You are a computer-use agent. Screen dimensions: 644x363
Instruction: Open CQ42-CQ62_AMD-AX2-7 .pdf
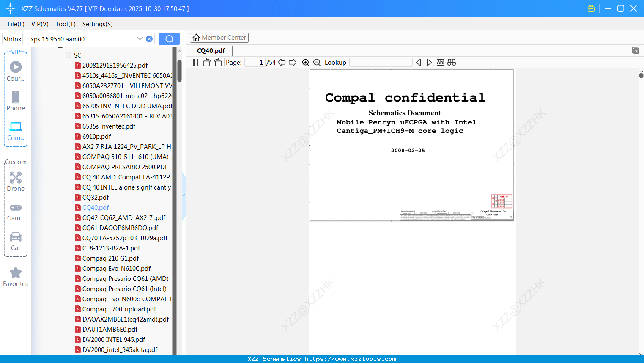[124, 218]
